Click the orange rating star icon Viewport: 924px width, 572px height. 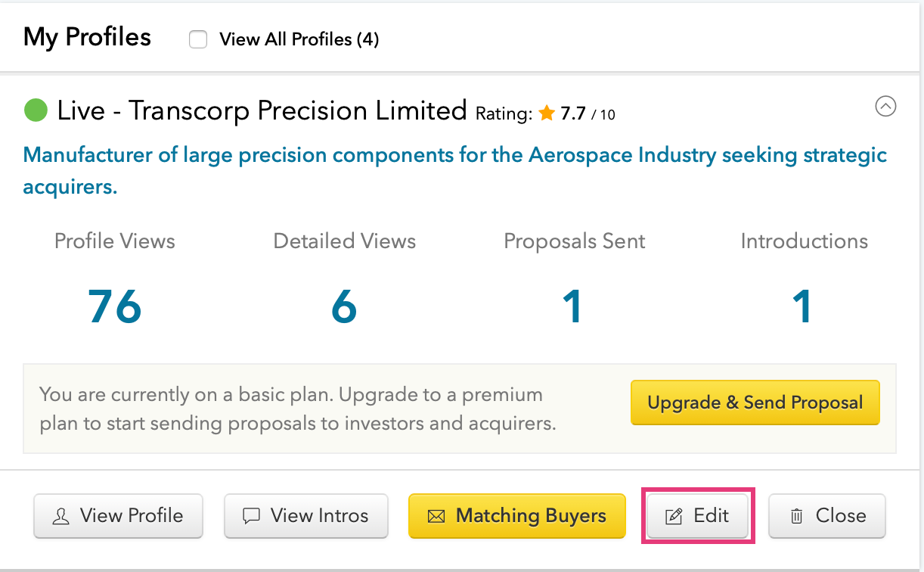pos(547,113)
